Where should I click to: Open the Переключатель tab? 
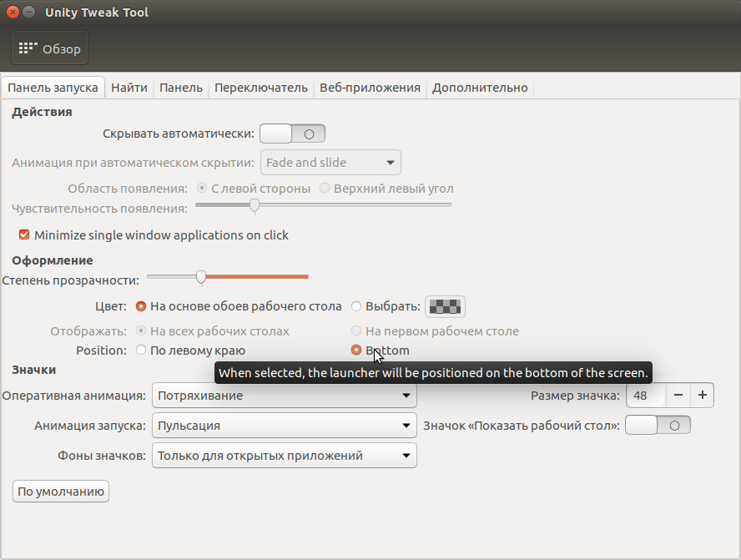point(261,88)
